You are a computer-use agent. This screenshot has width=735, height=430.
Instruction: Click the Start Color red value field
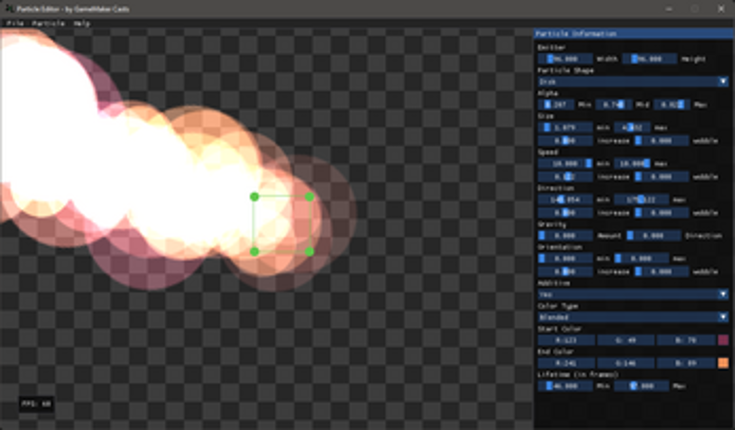tap(566, 340)
